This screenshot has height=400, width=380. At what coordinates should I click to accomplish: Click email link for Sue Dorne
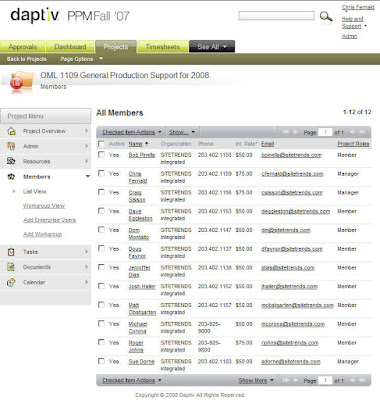coord(291,361)
